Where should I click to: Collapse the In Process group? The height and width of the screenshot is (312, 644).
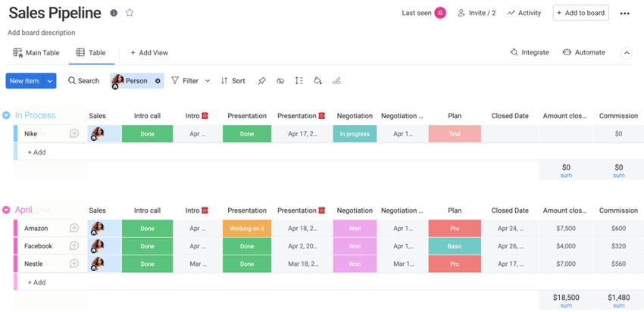(6, 116)
